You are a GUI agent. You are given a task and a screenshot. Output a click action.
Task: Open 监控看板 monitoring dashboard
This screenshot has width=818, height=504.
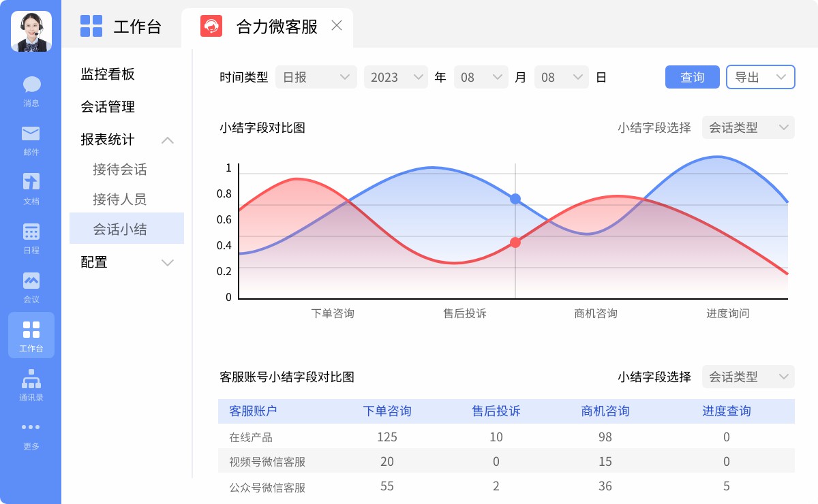108,74
